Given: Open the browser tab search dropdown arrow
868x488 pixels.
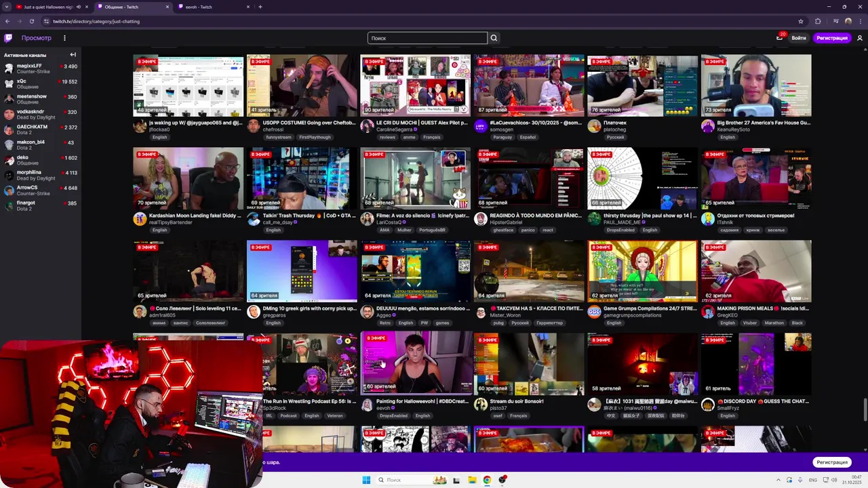Looking at the screenshot, I should pos(7,7).
